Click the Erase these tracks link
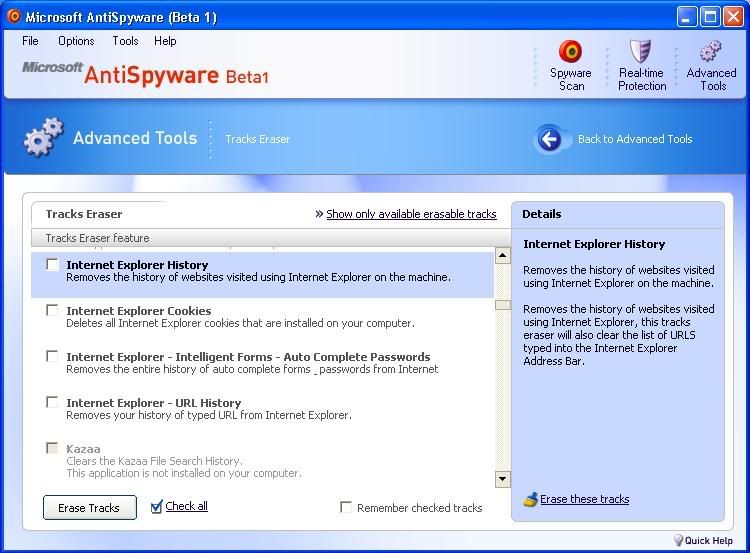Viewport: 750px width, 553px height. tap(585, 499)
